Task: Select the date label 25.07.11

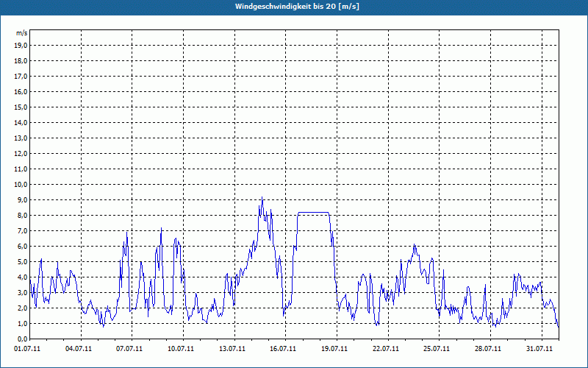Action: pyautogui.click(x=437, y=349)
